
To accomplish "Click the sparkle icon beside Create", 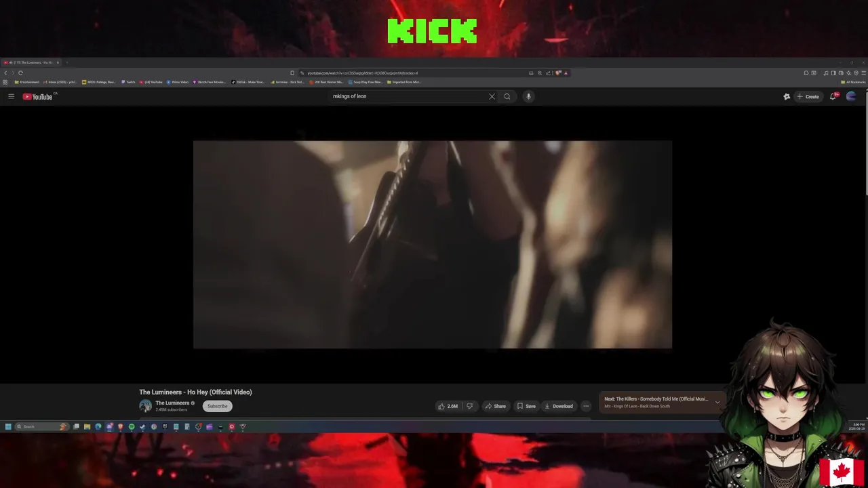I will click(x=787, y=96).
